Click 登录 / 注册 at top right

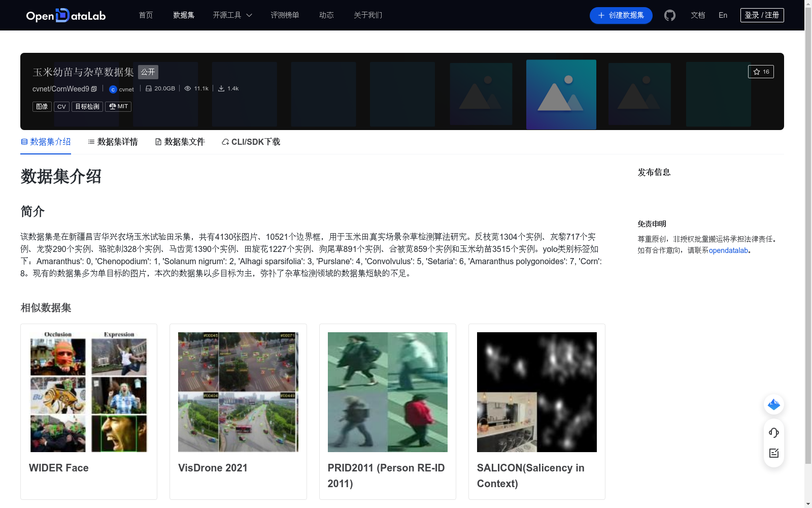762,15
